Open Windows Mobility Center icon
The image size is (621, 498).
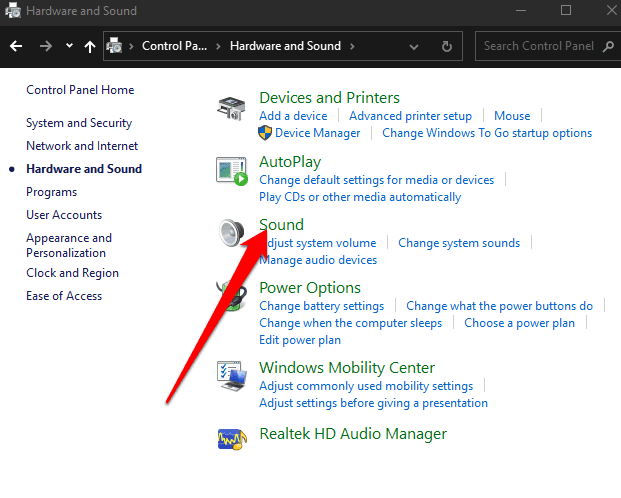[233, 377]
